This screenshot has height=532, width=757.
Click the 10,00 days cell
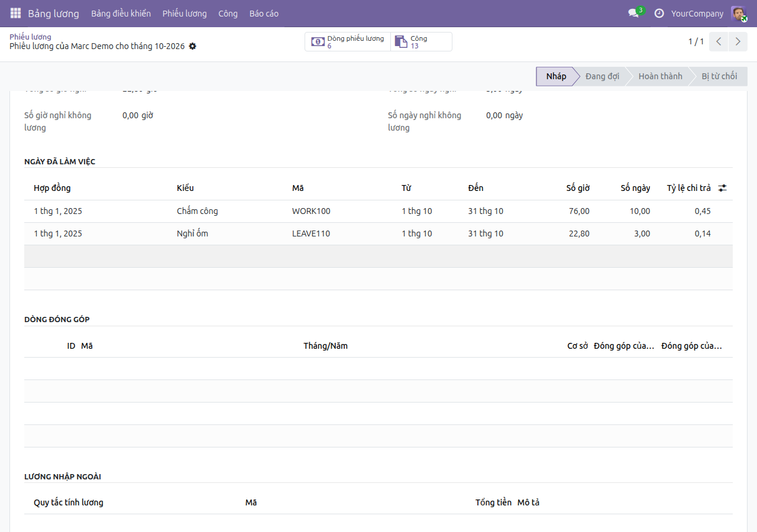(625, 211)
